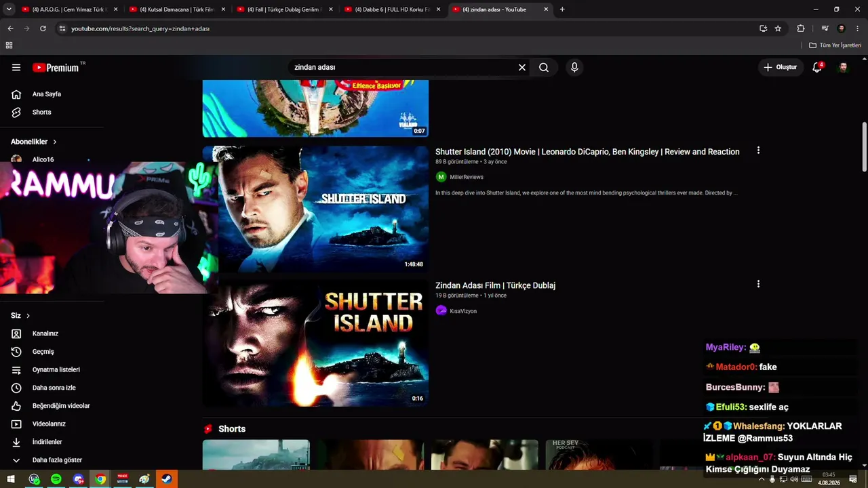Open the Alico16 subscription channel
868x488 pixels.
pyautogui.click(x=43, y=160)
